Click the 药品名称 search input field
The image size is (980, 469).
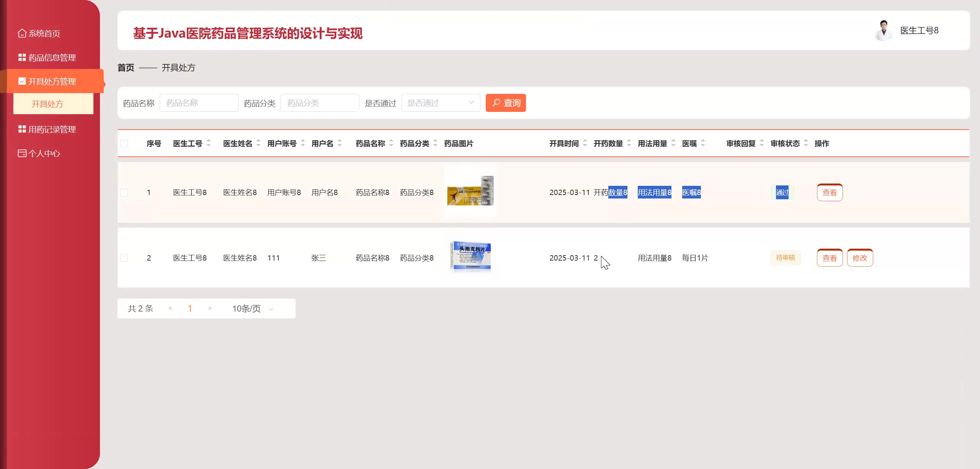pos(199,103)
